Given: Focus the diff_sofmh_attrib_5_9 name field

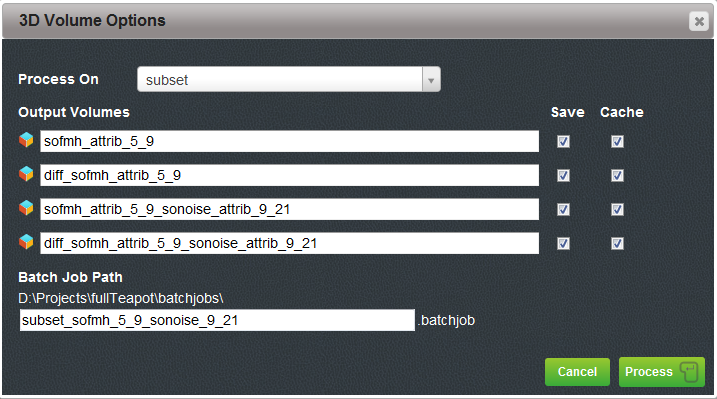Looking at the screenshot, I should pyautogui.click(x=289, y=176).
